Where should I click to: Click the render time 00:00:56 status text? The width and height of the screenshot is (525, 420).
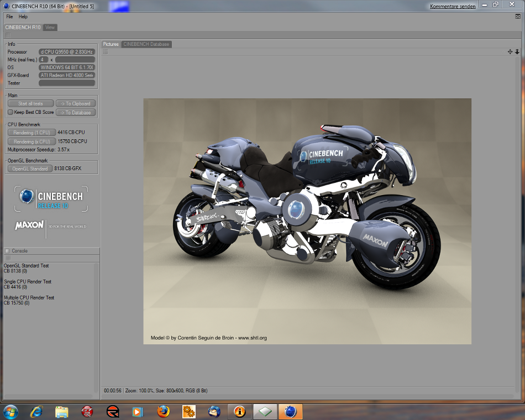113,391
